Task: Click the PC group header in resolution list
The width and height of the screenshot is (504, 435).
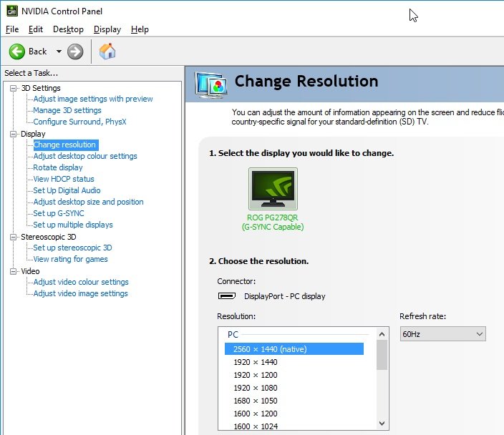Action: 233,335
